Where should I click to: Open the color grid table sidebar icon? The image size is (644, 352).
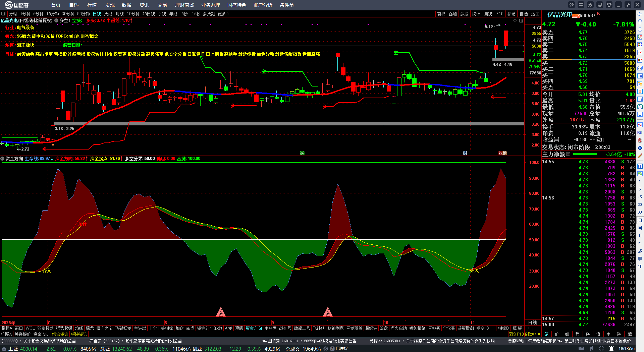click(640, 45)
